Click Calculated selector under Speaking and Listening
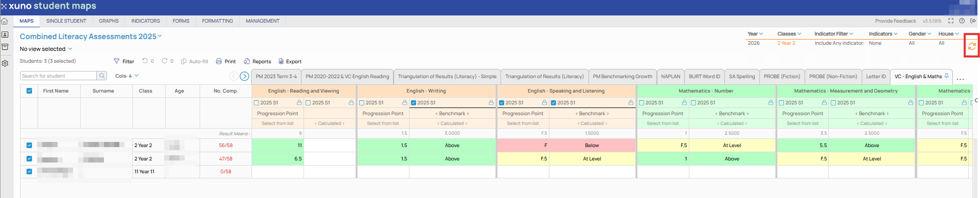The image size is (980, 198). coord(592,123)
